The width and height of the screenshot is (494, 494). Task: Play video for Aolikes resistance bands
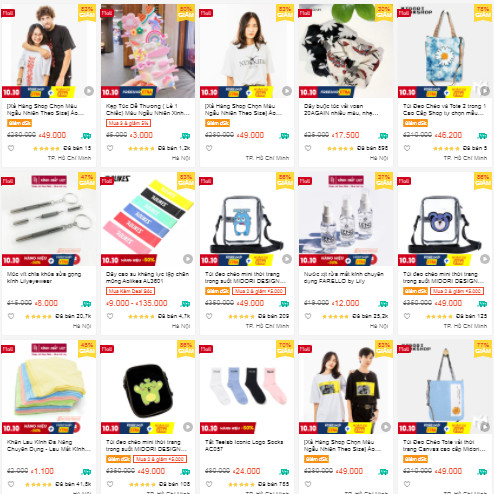[188, 259]
